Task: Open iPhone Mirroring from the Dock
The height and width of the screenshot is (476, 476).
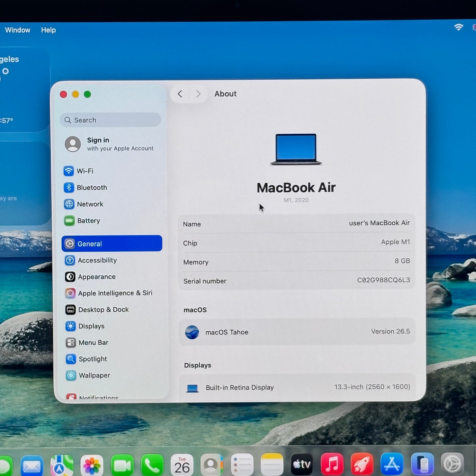Action: click(x=422, y=464)
